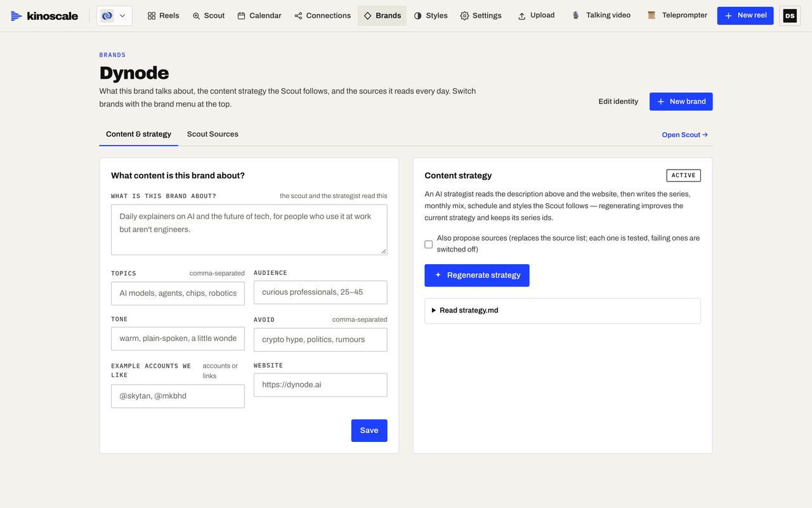Open the Reels page
The width and height of the screenshot is (812, 508).
[163, 16]
